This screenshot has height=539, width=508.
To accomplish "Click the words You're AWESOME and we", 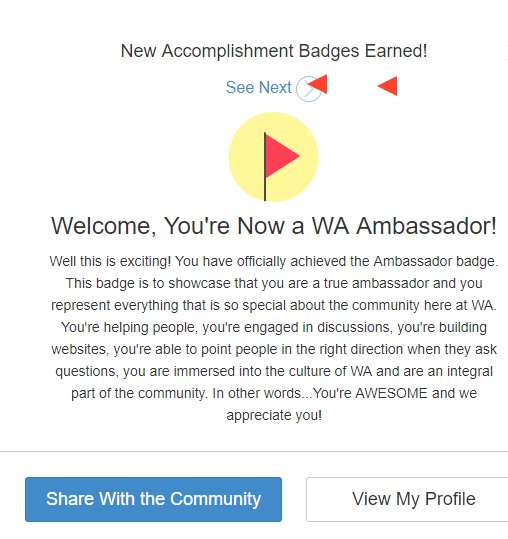I will (x=395, y=393).
